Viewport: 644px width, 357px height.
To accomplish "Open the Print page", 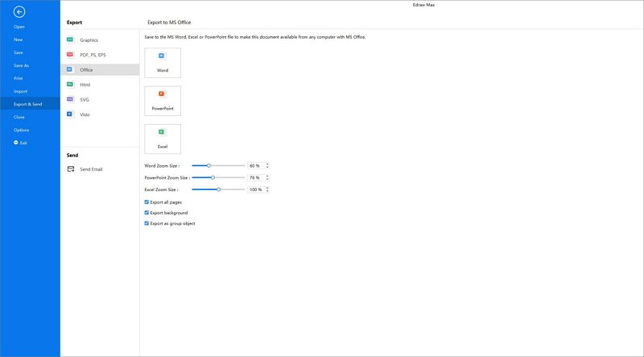I will (18, 78).
